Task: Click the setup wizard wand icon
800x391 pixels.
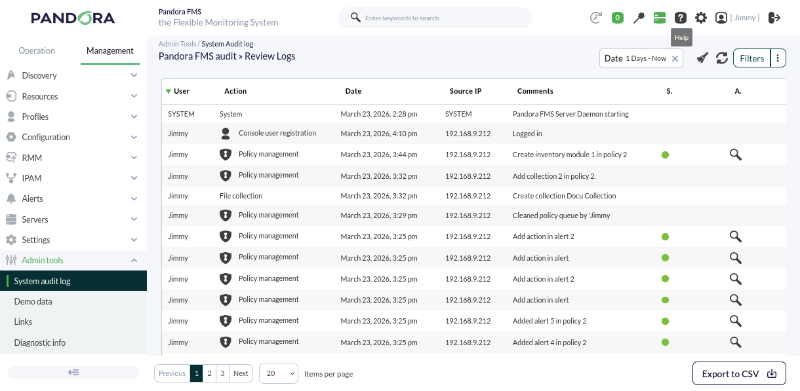Action: (639, 18)
